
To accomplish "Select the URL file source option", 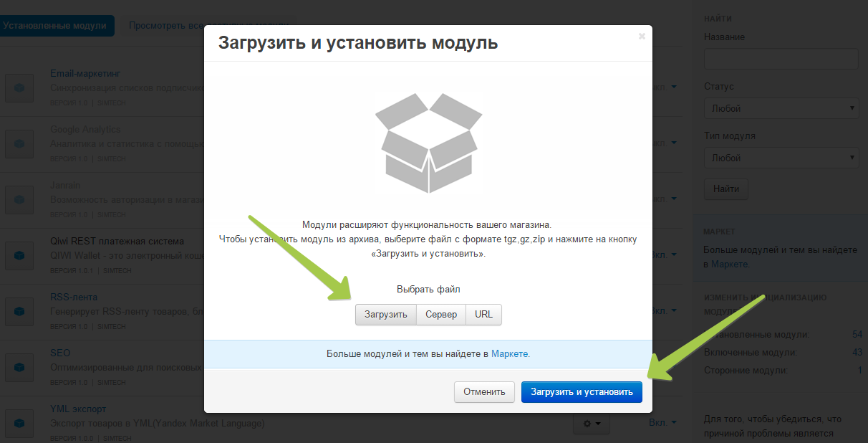I will point(483,315).
